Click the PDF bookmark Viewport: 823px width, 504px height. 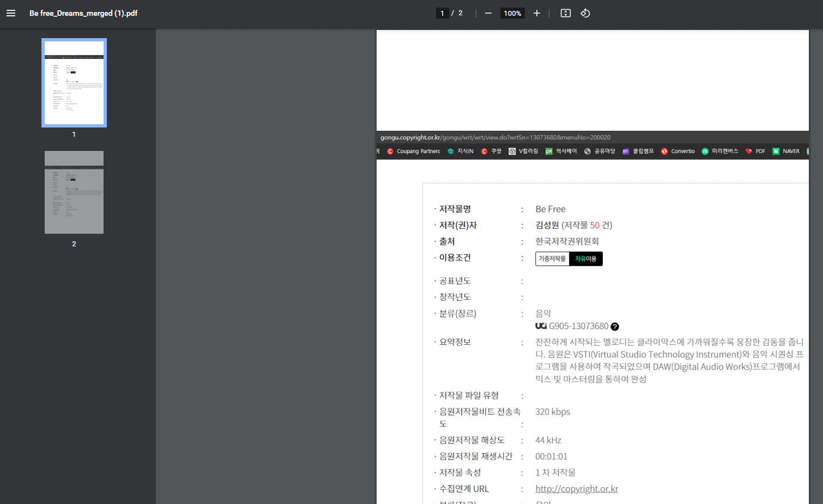coord(755,151)
